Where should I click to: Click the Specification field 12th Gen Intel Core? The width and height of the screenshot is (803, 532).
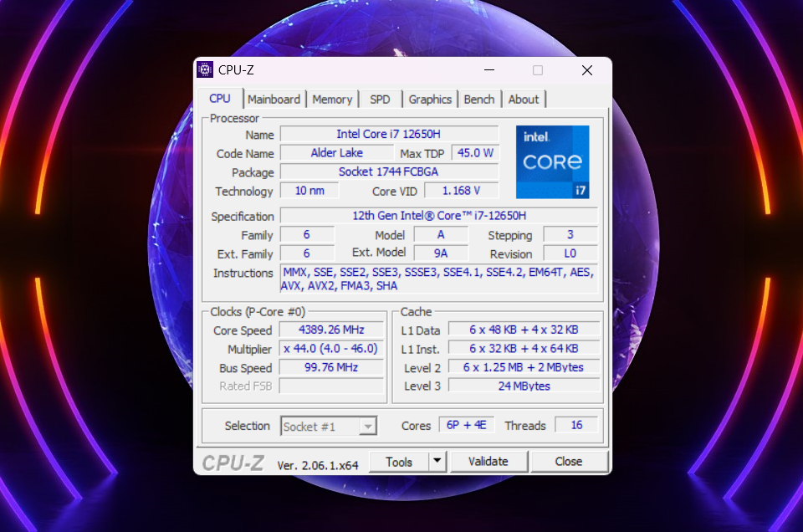click(x=439, y=216)
